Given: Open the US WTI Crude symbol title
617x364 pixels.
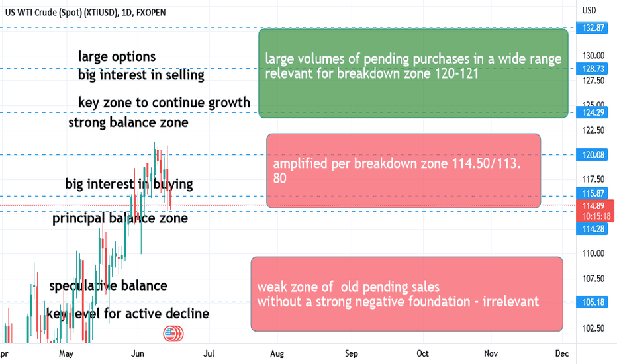Looking at the screenshot, I should click(85, 13).
